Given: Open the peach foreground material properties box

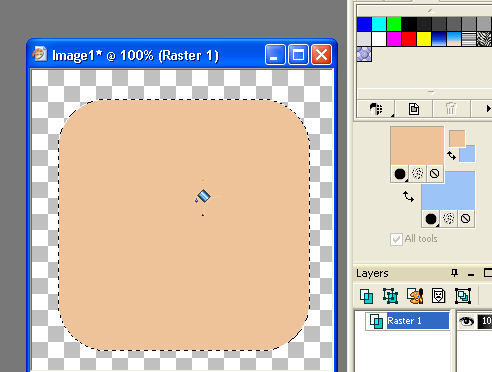Looking at the screenshot, I should tap(417, 146).
